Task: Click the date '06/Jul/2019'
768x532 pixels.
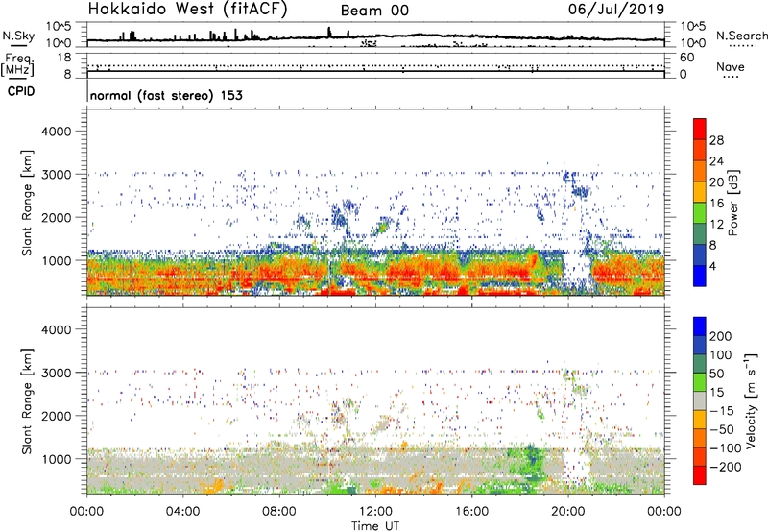Action: (616, 10)
